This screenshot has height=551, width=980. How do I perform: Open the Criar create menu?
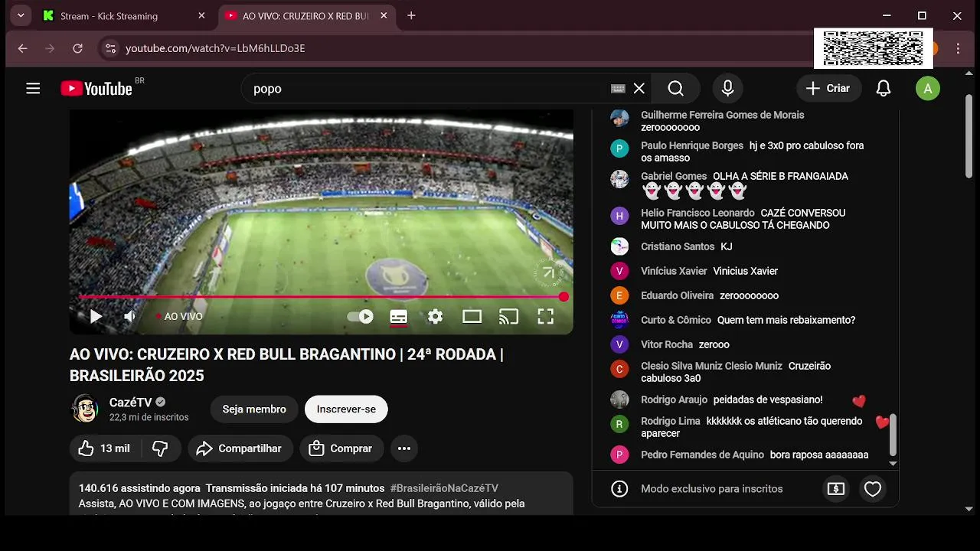[828, 89]
